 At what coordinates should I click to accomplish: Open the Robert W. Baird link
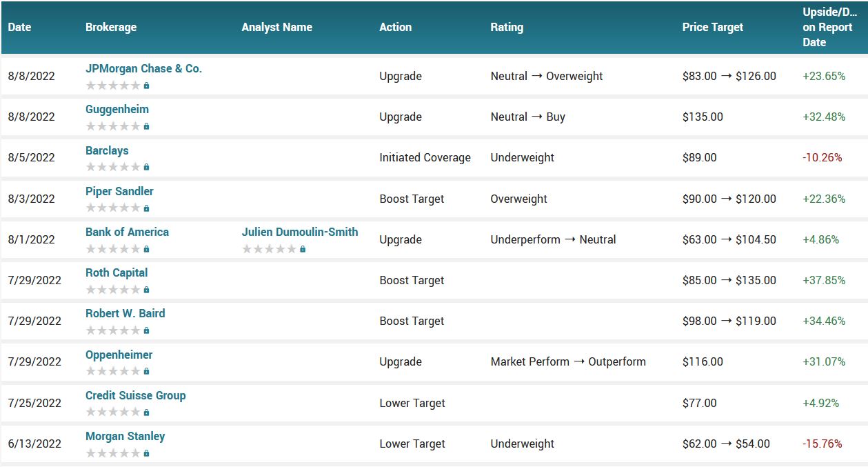coord(125,313)
